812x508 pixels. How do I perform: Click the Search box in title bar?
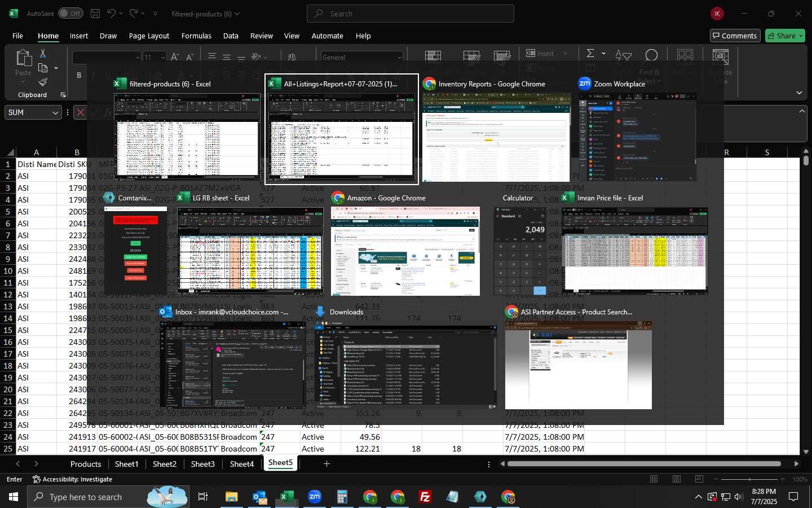click(x=411, y=14)
